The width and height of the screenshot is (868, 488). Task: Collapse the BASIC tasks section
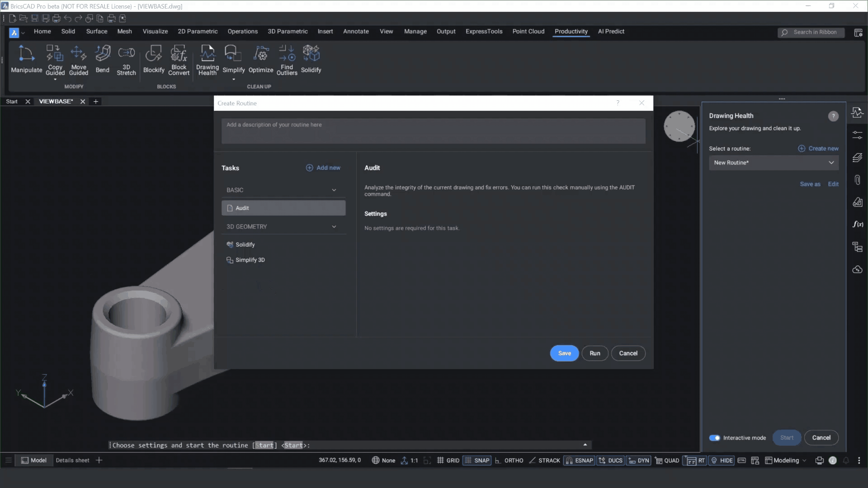(334, 190)
